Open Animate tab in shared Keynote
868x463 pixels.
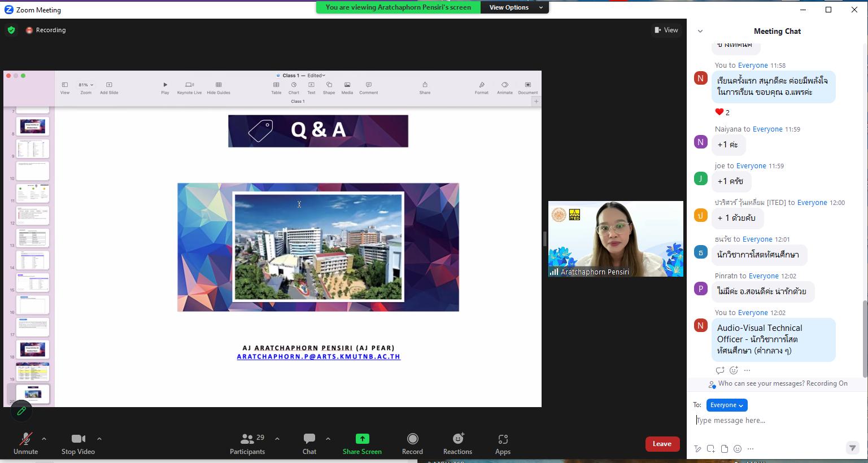pos(505,88)
